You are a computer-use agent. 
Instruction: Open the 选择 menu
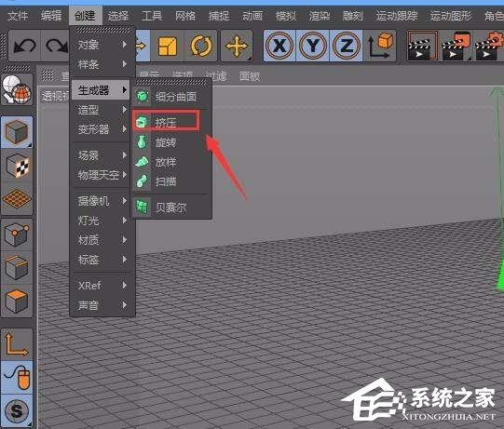tap(118, 16)
